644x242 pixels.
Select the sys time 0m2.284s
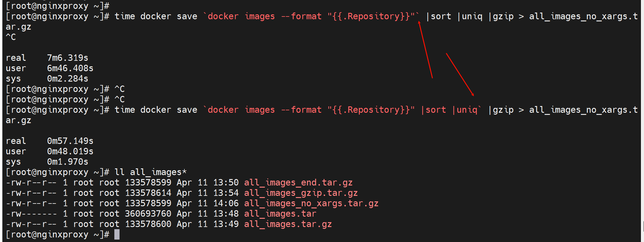click(67, 79)
